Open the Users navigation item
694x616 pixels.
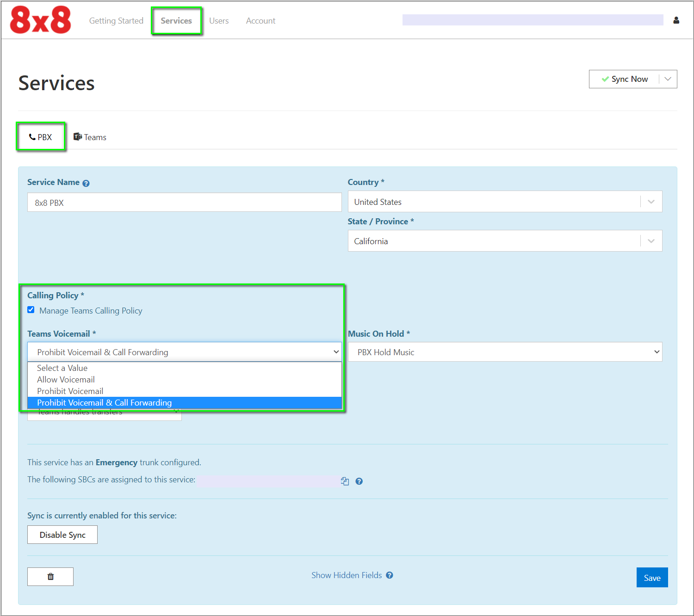tap(219, 20)
